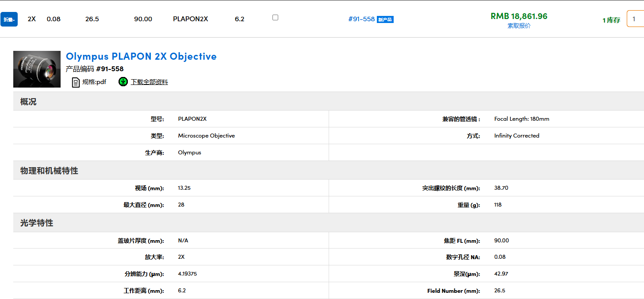Open the Olympus objective product thumbnail
The height and width of the screenshot is (299, 644).
click(x=37, y=69)
